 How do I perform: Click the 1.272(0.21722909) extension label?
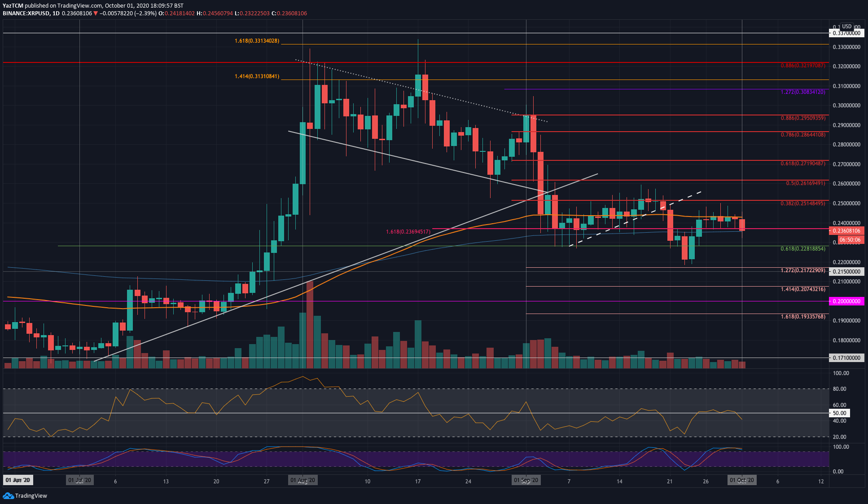pyautogui.click(x=803, y=270)
